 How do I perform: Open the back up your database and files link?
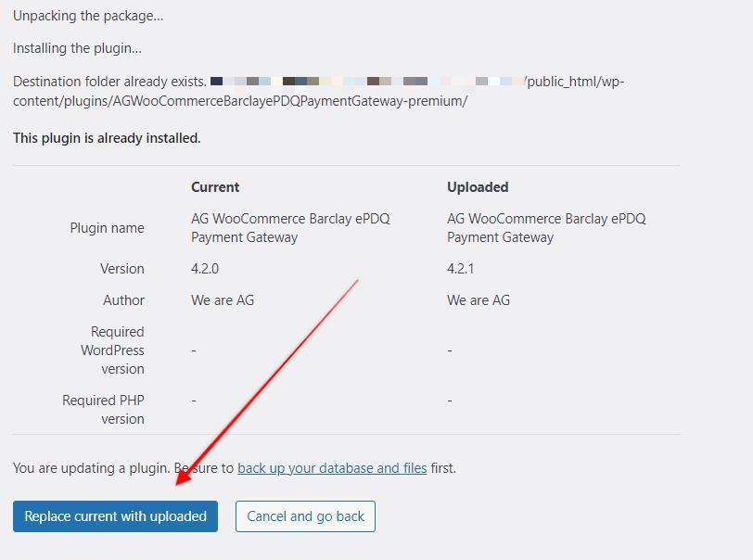pyautogui.click(x=332, y=468)
